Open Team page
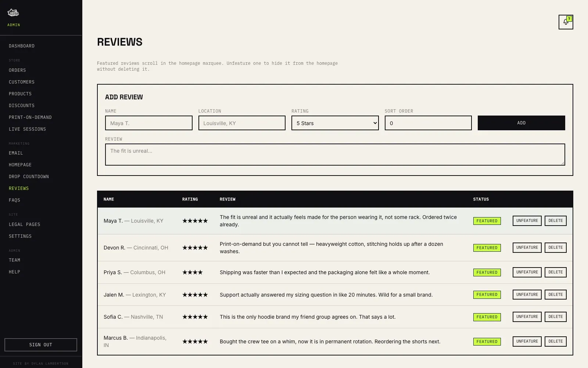 point(14,260)
